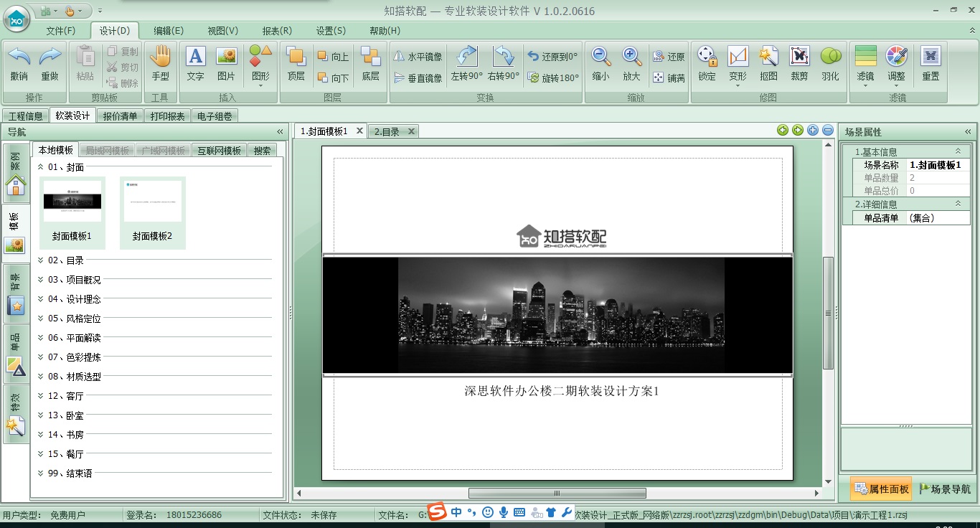Bring object to 顶层
980x528 pixels.
[x=296, y=63]
